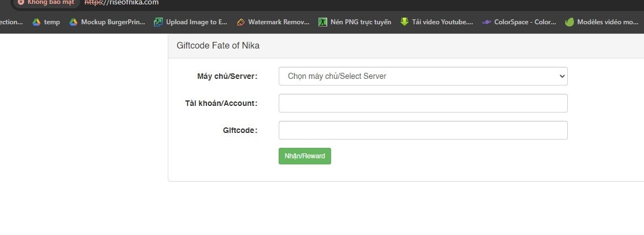Open the Upload Image to E... bookmark

click(190, 22)
